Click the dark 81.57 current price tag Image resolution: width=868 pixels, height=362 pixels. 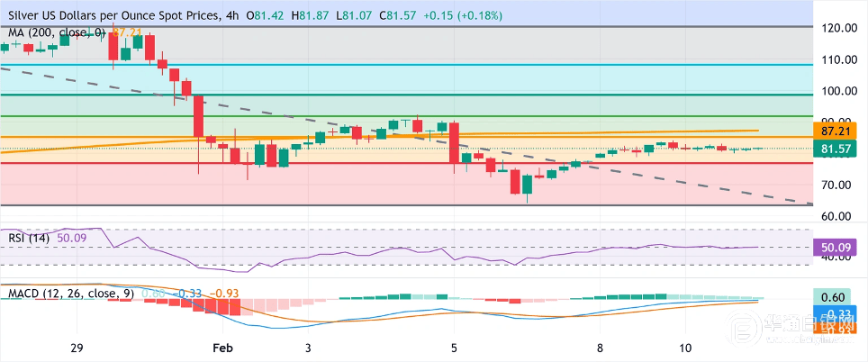tap(838, 149)
